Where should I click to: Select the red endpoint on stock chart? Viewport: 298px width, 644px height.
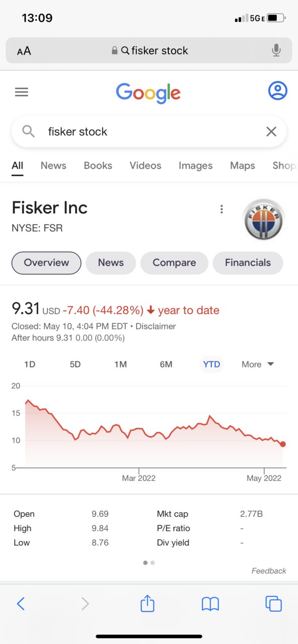pos(283,444)
